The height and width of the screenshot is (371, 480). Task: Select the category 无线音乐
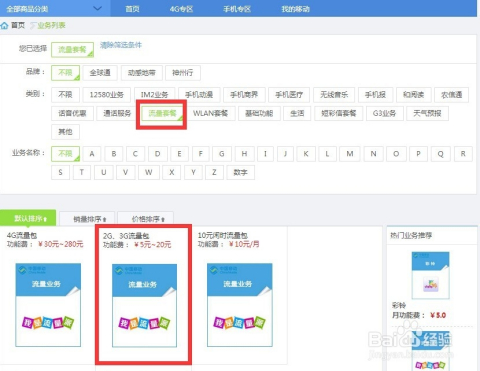334,95
